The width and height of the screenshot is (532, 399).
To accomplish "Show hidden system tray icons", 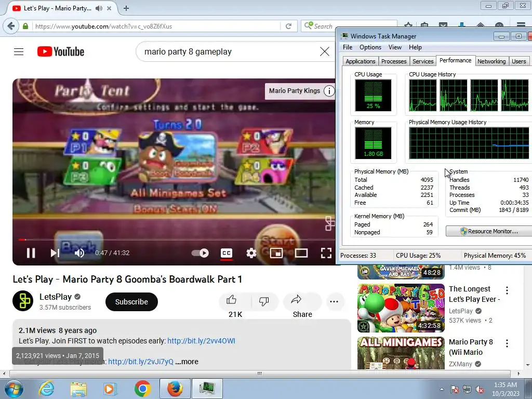I will click(442, 389).
